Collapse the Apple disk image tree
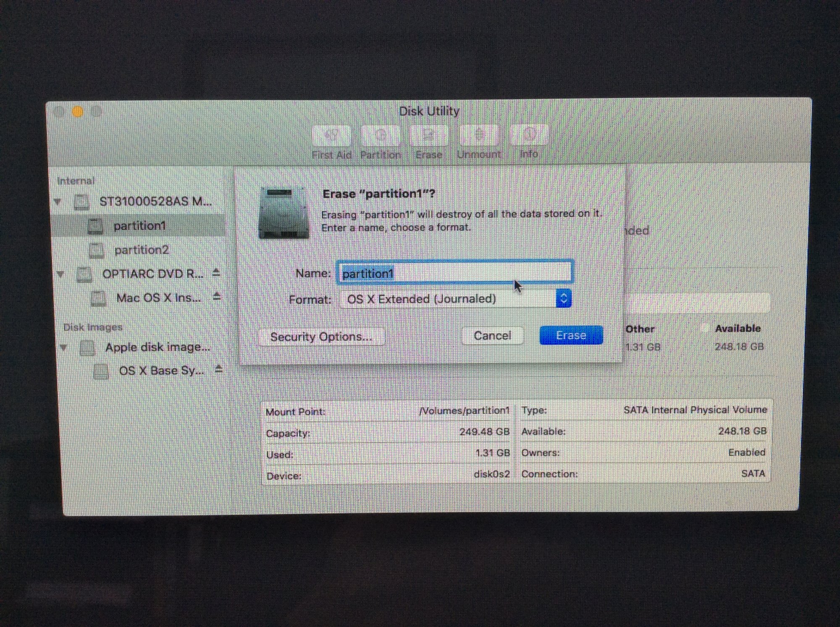Viewport: 840px width, 627px height. (x=63, y=347)
